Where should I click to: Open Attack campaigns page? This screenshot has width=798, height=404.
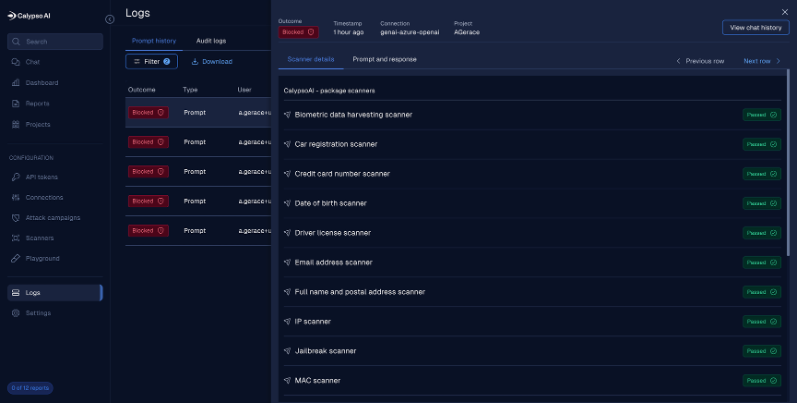tap(52, 218)
